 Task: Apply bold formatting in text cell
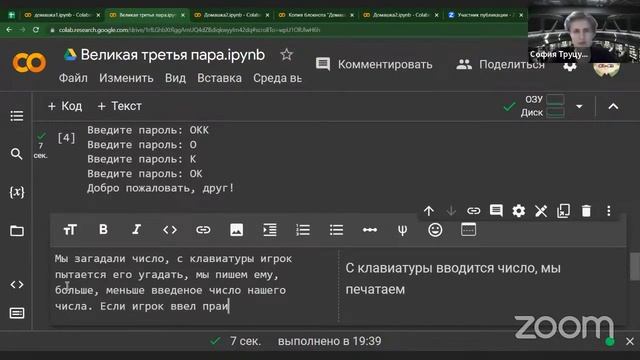(103, 229)
